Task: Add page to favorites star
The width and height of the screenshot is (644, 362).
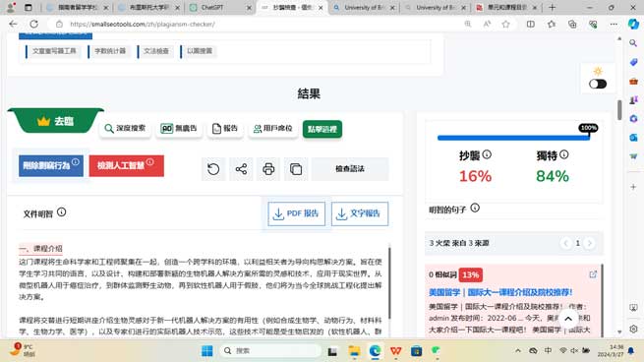Action: 506,24
